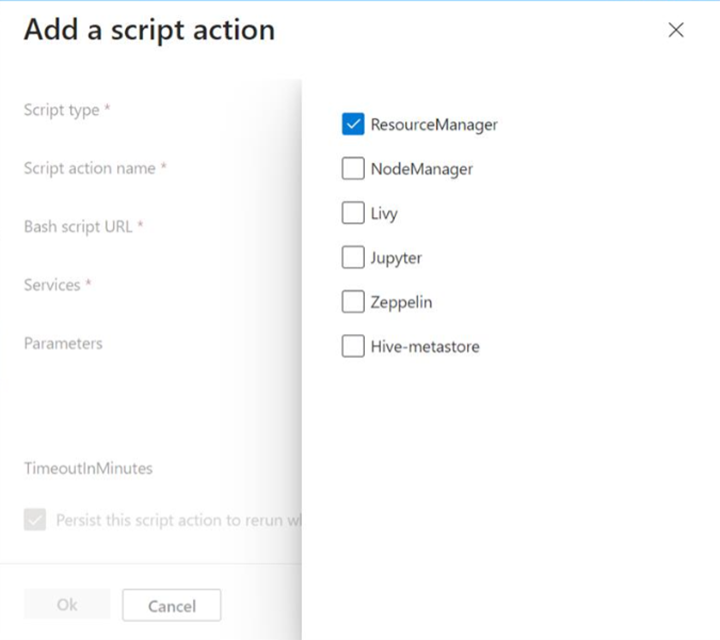Select the Jupyter checkbox

click(x=353, y=258)
